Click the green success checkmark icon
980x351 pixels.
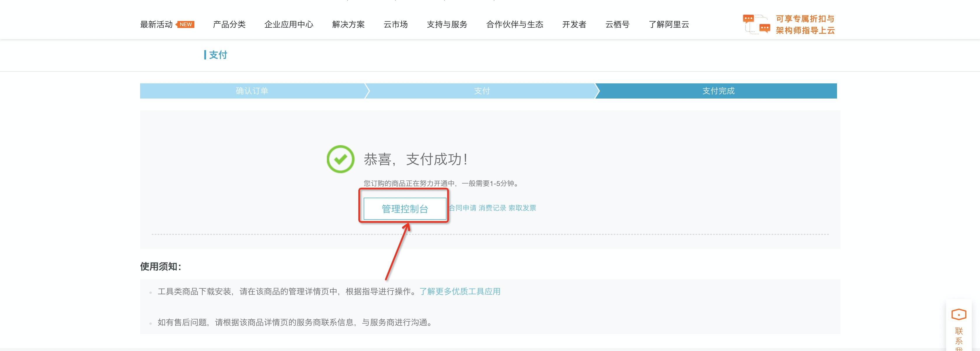coord(341,159)
